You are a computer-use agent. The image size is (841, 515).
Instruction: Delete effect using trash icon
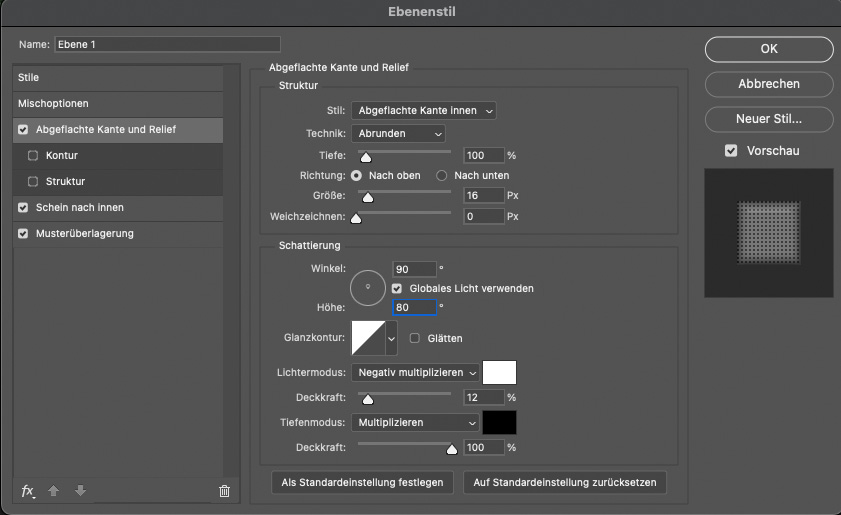224,491
